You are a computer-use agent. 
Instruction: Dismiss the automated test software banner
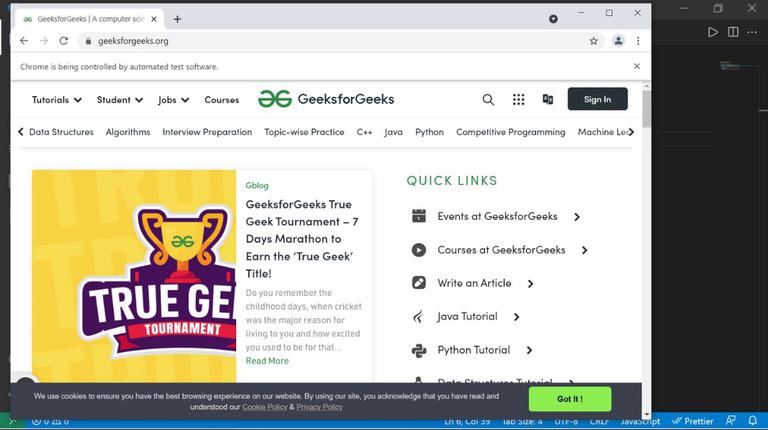pos(637,66)
